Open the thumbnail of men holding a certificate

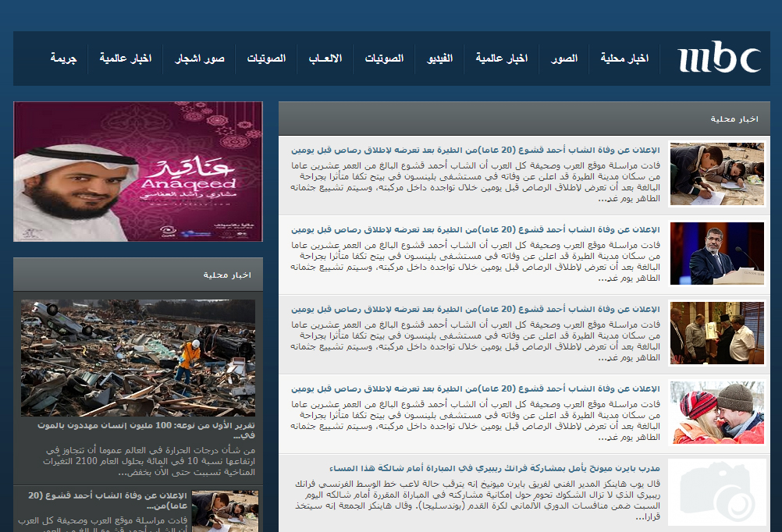click(x=716, y=332)
